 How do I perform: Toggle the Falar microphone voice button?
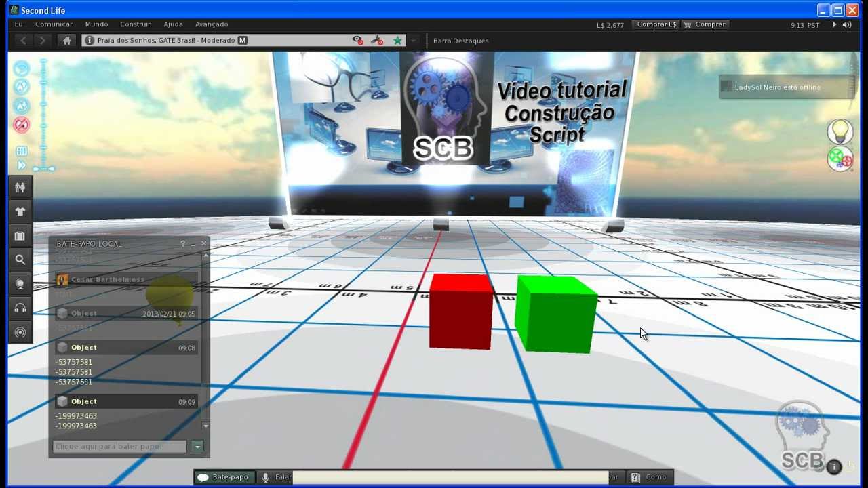click(x=277, y=477)
